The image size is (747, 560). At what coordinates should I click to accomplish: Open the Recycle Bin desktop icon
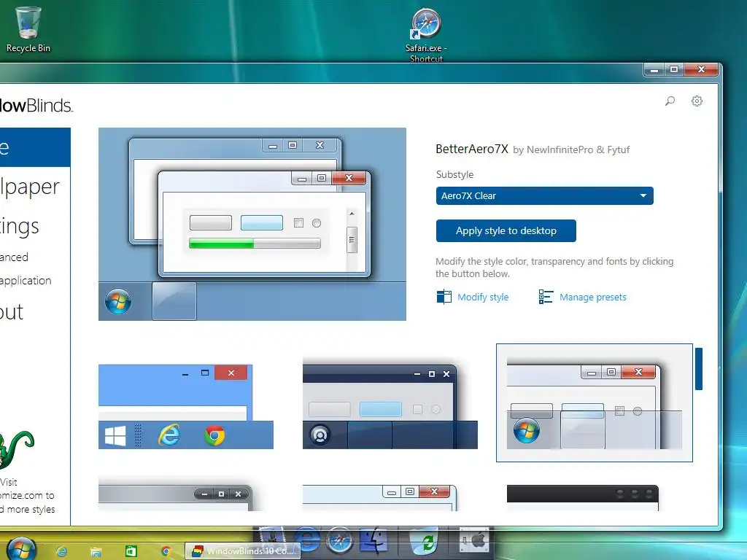point(28,29)
